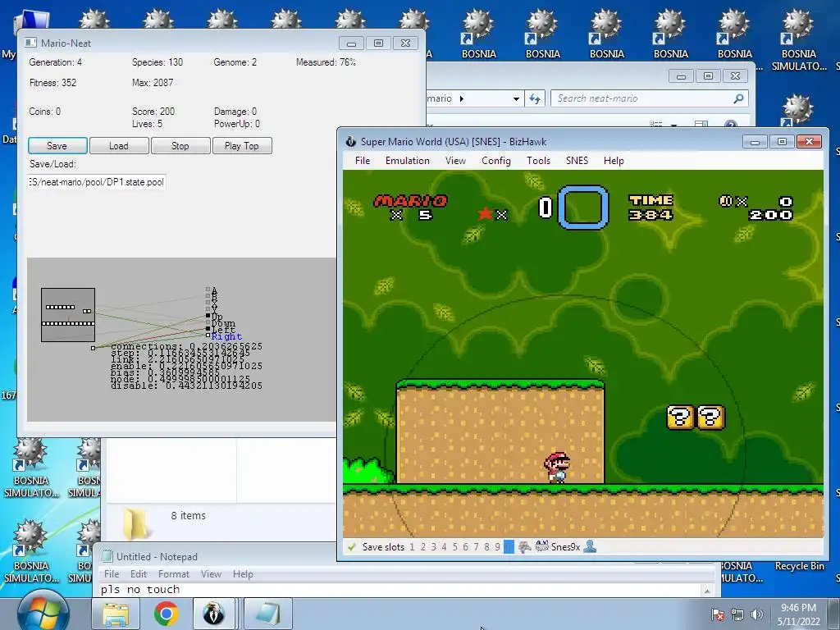Click the Notepad title bar icon

(107, 557)
